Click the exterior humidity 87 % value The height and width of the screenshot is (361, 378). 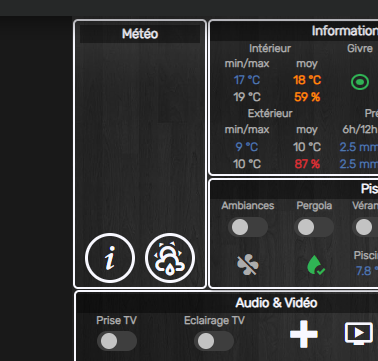(x=307, y=164)
